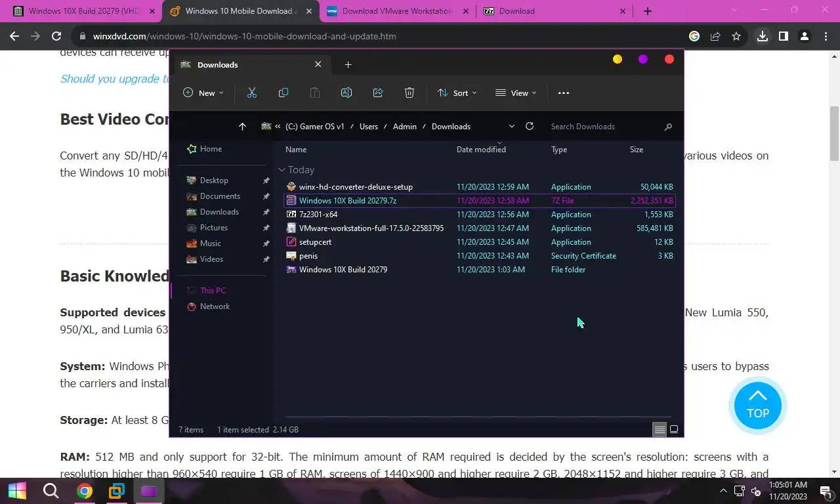
Task: Reload the winxdvd page in Chrome
Action: point(56,36)
